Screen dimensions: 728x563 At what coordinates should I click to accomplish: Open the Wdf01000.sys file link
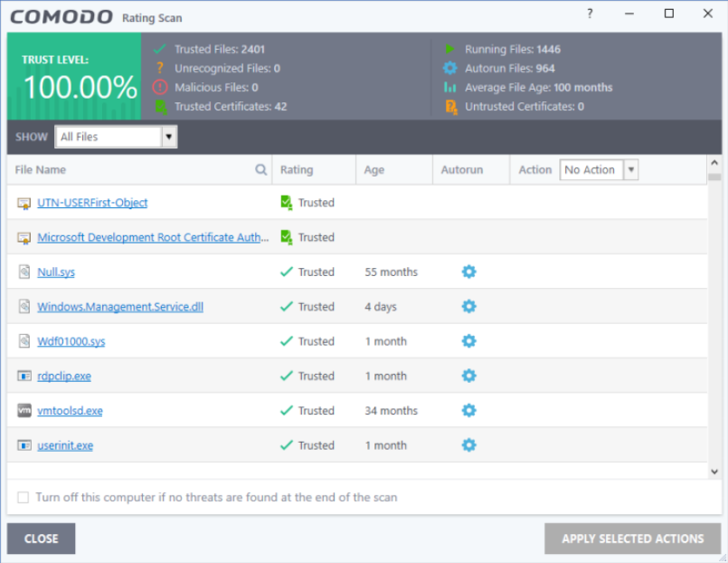click(71, 341)
